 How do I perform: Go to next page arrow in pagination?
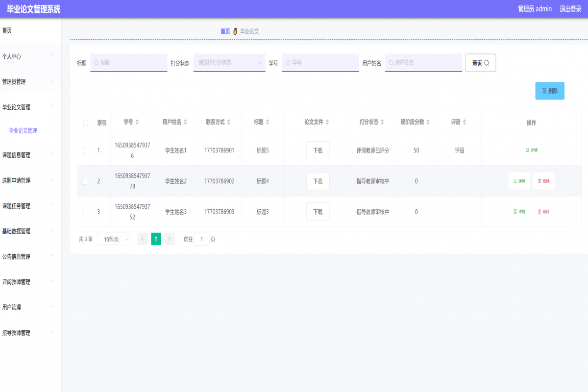click(x=169, y=239)
